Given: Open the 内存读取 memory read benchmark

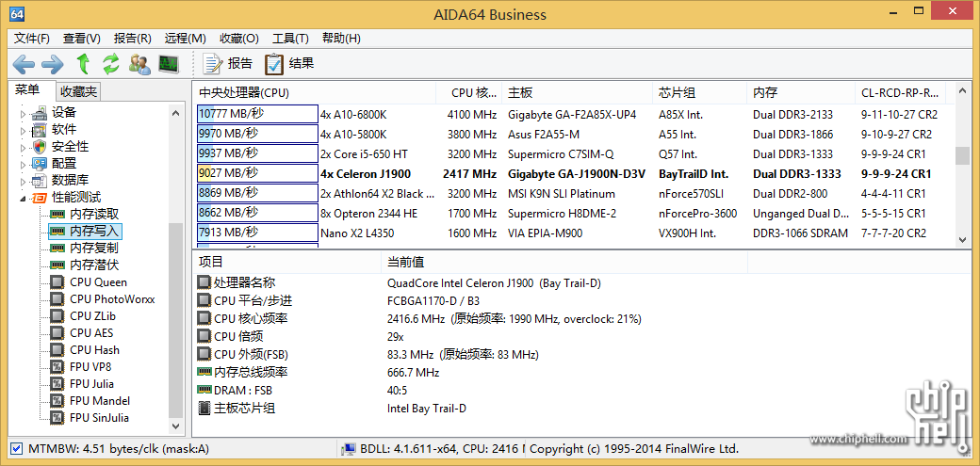Looking at the screenshot, I should pyautogui.click(x=93, y=215).
